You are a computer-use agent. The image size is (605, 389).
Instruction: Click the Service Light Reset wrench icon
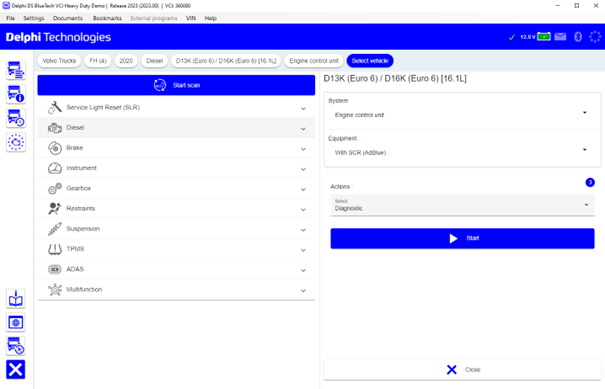55,107
